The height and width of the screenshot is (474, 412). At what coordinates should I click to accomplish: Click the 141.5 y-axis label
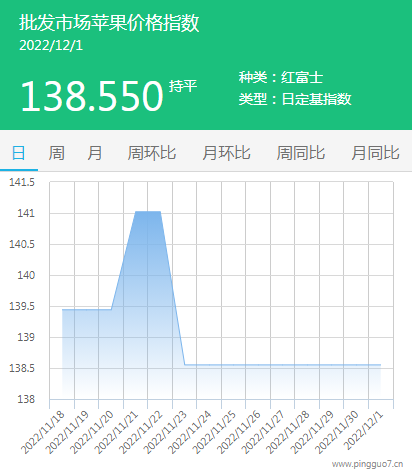point(22,182)
